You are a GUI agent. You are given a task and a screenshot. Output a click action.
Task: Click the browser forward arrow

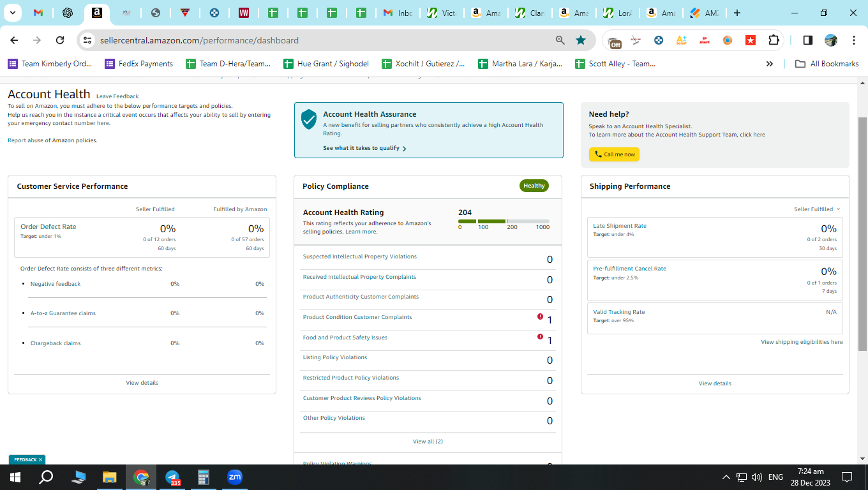point(37,40)
